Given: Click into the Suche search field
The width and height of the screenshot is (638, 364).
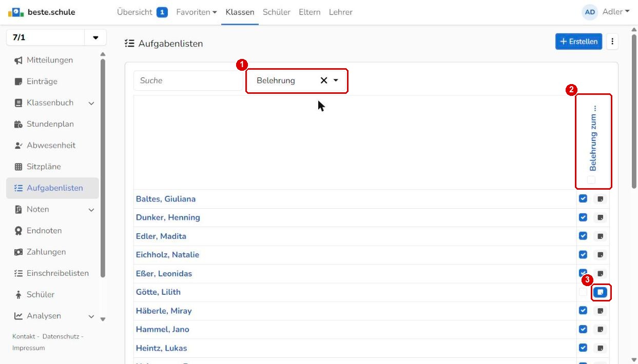Looking at the screenshot, I should pos(188,80).
